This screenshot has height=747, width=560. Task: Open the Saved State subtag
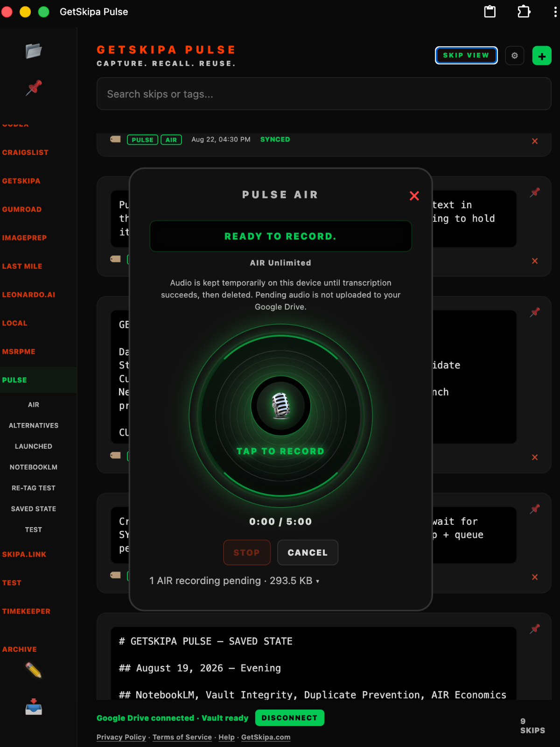tap(34, 509)
